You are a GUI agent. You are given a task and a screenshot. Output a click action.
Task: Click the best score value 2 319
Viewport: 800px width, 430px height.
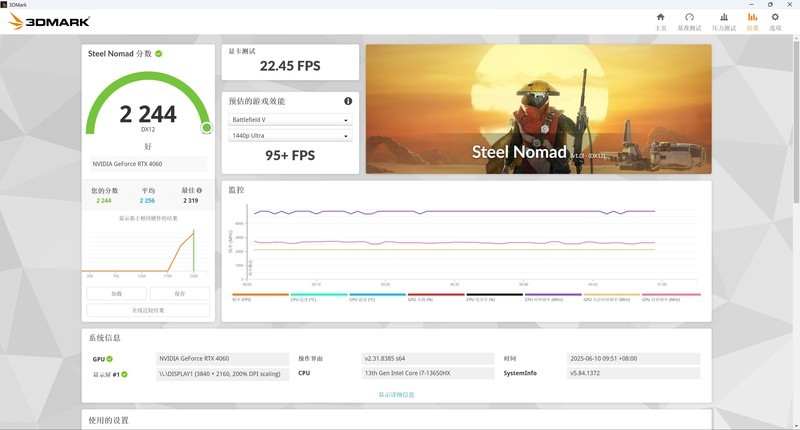[x=191, y=201]
